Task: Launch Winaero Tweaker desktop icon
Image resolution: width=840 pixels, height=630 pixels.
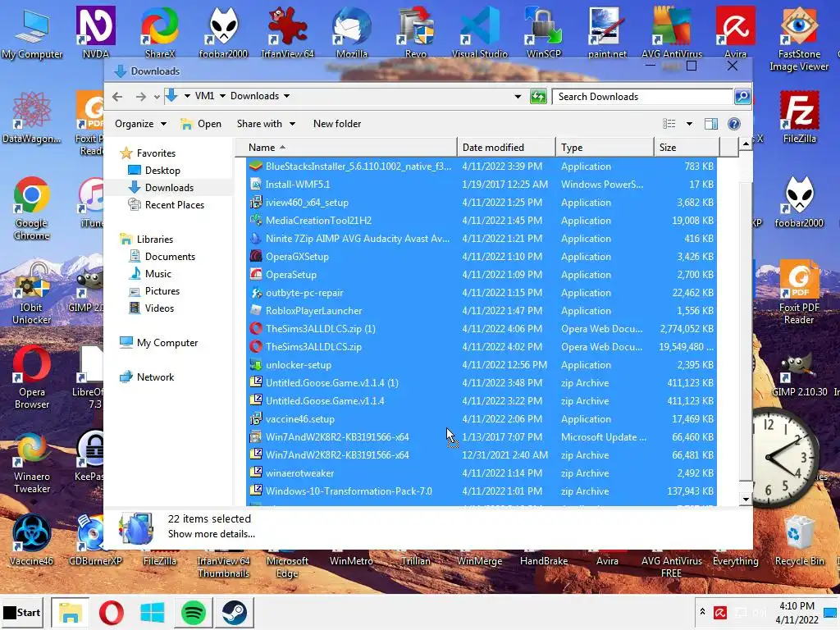Action: [x=32, y=463]
